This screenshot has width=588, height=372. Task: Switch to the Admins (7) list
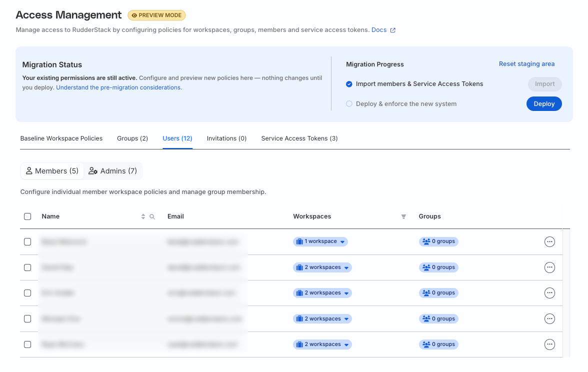click(113, 171)
